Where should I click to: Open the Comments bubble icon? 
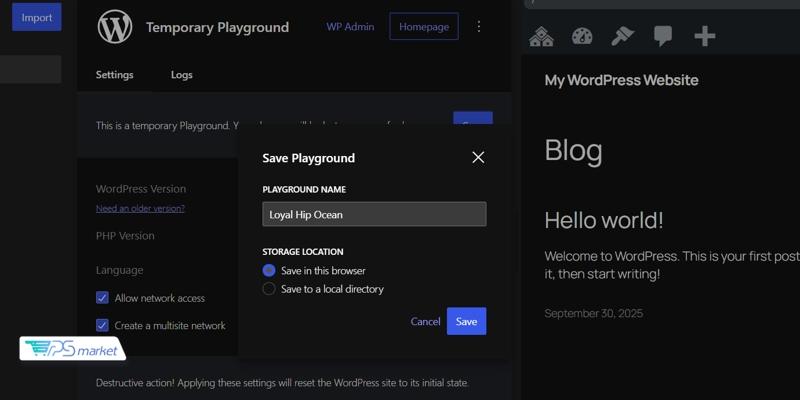[662, 37]
